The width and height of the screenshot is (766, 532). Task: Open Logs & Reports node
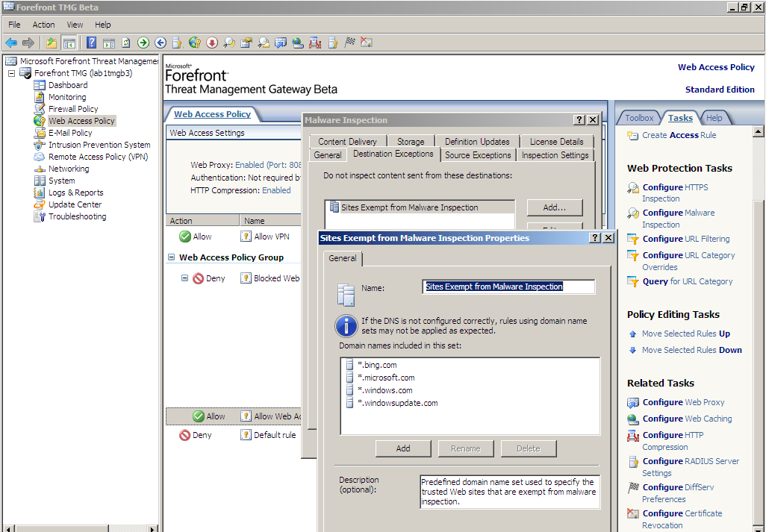tap(75, 193)
